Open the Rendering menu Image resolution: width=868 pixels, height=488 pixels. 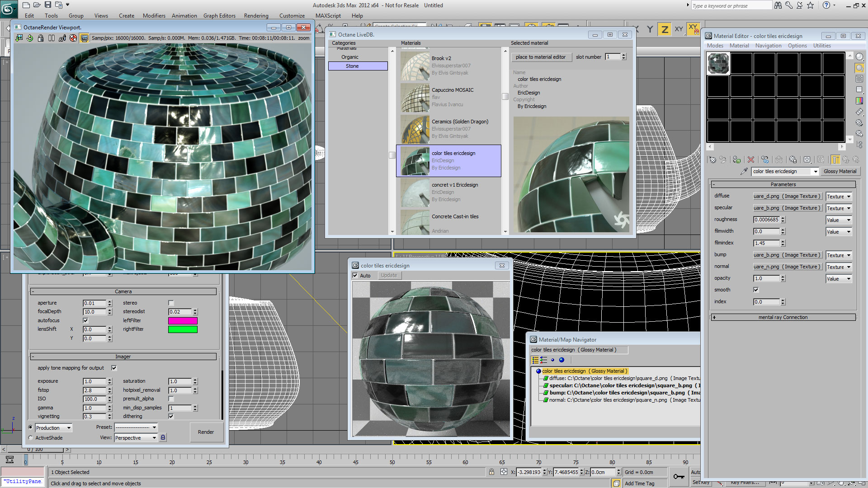tap(256, 16)
